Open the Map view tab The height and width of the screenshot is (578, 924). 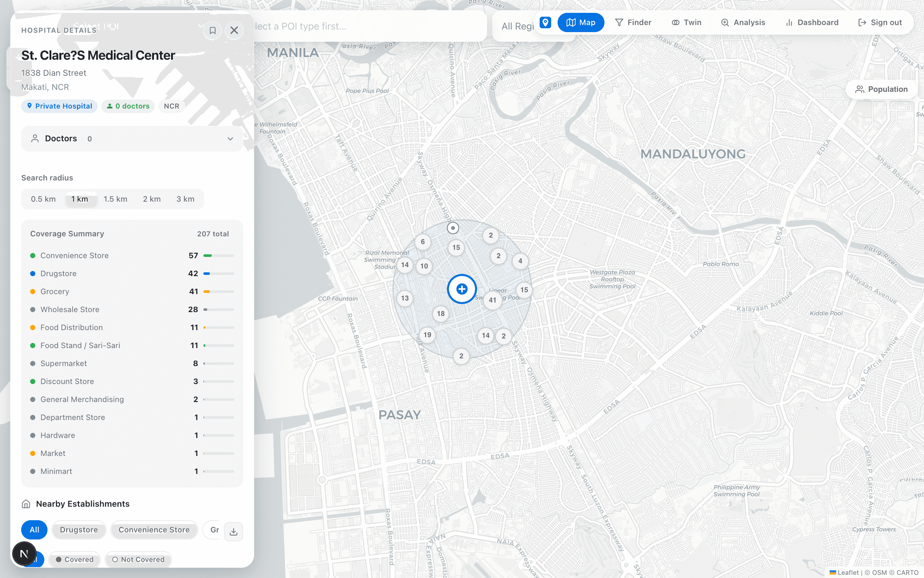[580, 22]
